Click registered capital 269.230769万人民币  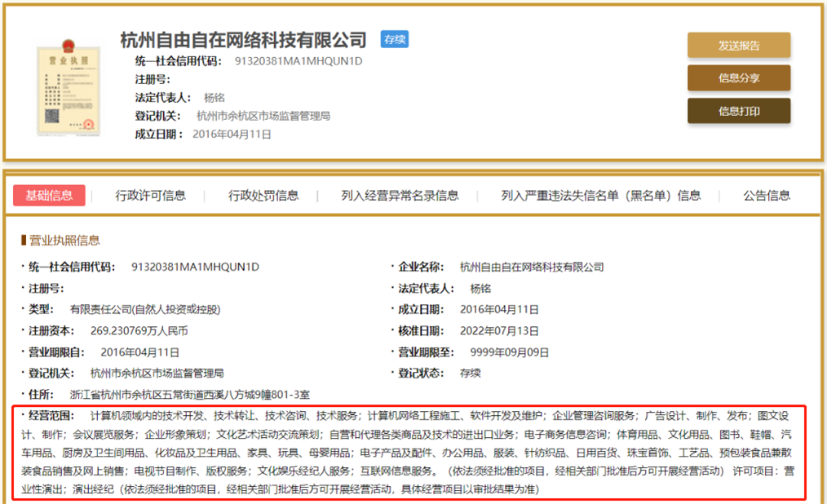(x=139, y=331)
